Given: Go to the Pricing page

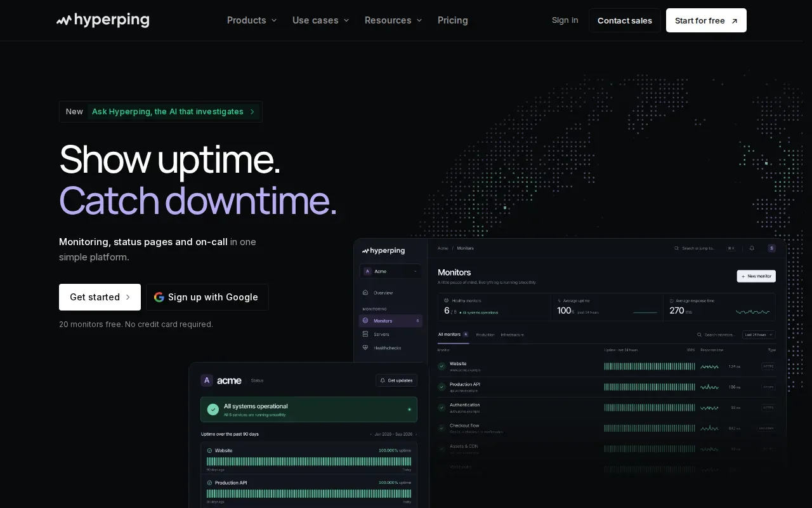Looking at the screenshot, I should [453, 20].
